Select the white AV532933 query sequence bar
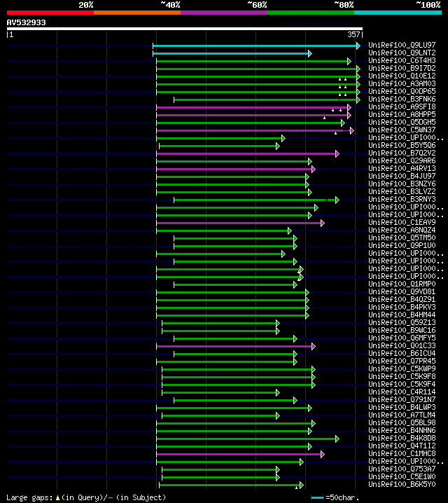This screenshot has width=448, height=503. (185, 29)
